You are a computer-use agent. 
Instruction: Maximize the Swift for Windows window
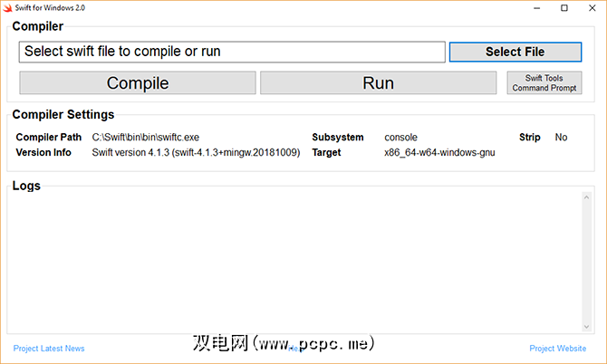tap(564, 8)
